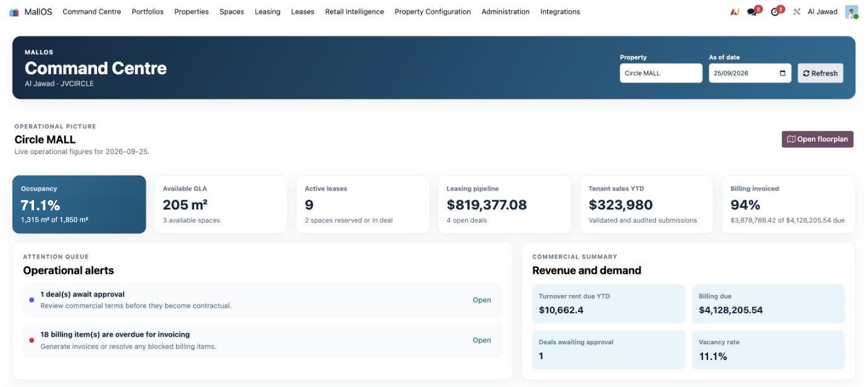Click the Turnover rent due YTD tile
868x387 pixels.
pos(608,304)
